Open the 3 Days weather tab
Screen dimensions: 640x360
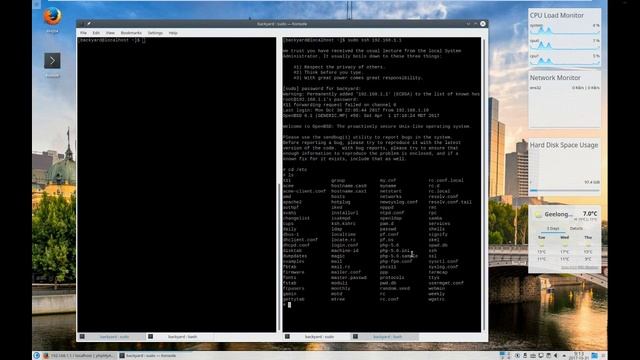[x=553, y=229]
